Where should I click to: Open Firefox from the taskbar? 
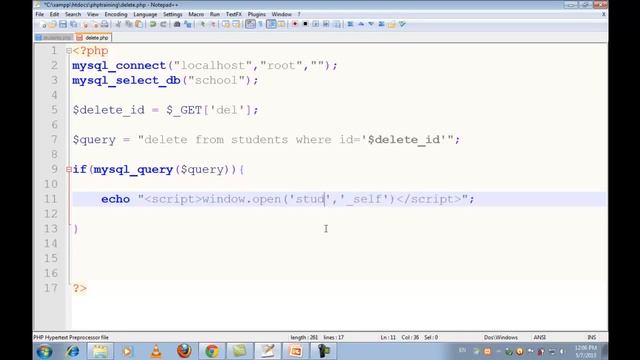[x=184, y=351]
